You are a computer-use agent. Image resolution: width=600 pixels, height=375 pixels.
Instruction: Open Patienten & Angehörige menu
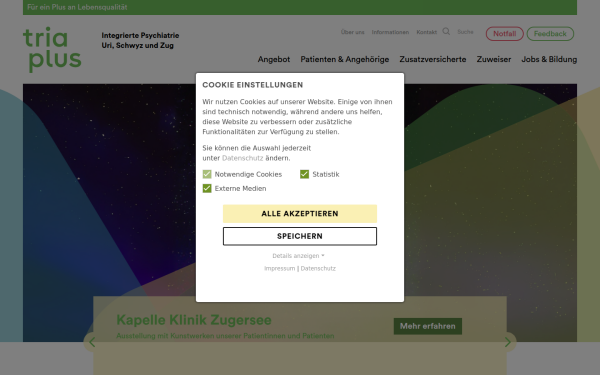pyautogui.click(x=344, y=59)
